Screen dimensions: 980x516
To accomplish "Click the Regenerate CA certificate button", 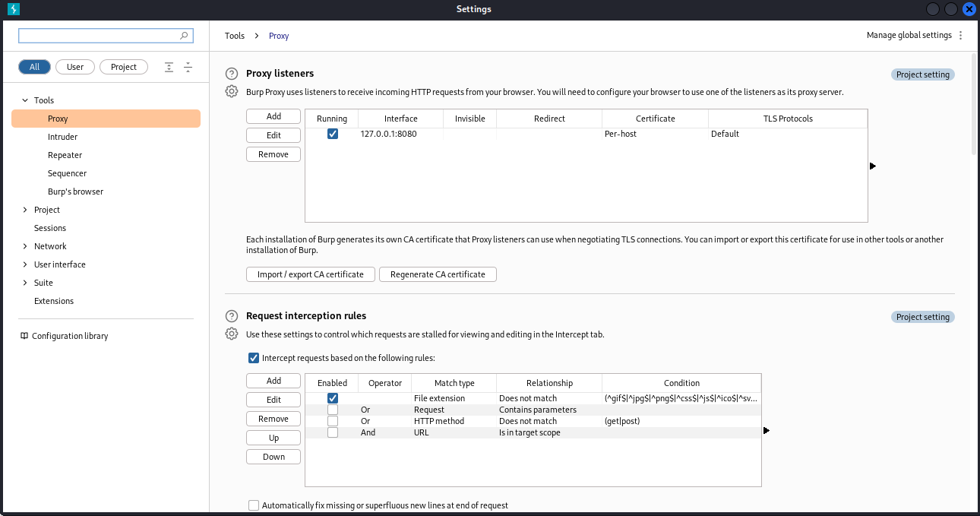I will click(x=438, y=274).
